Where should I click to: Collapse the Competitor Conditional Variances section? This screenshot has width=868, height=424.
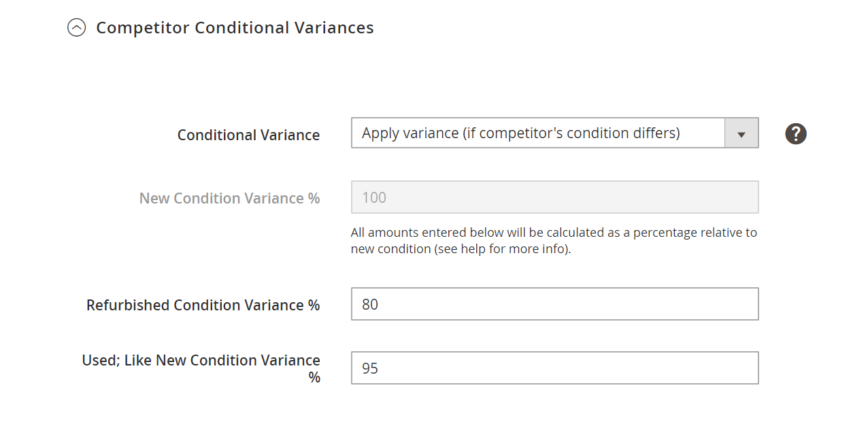[x=220, y=28]
